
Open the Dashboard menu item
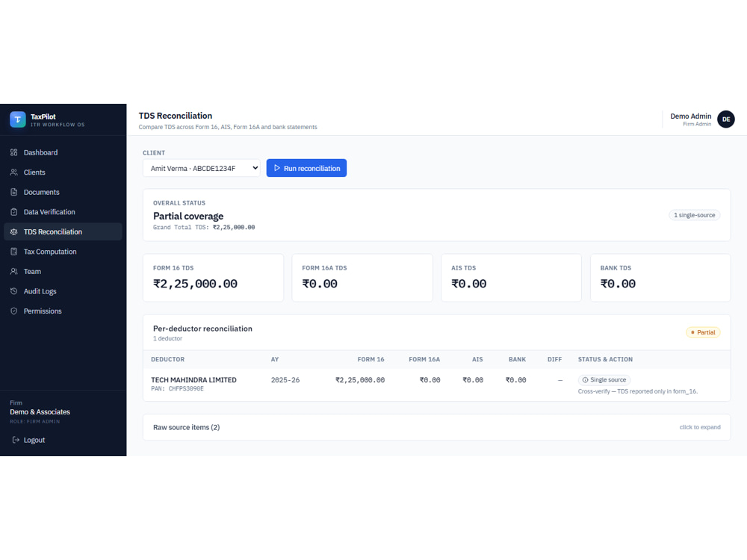click(x=63, y=152)
